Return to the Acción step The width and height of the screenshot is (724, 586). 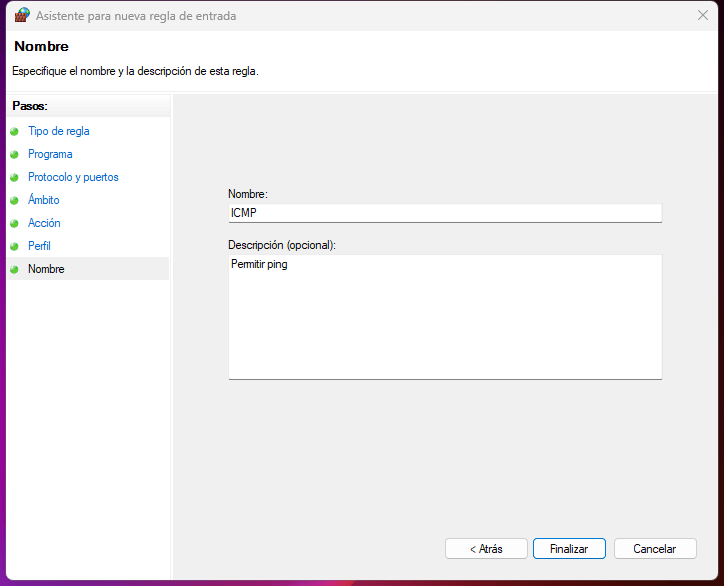[x=44, y=223]
